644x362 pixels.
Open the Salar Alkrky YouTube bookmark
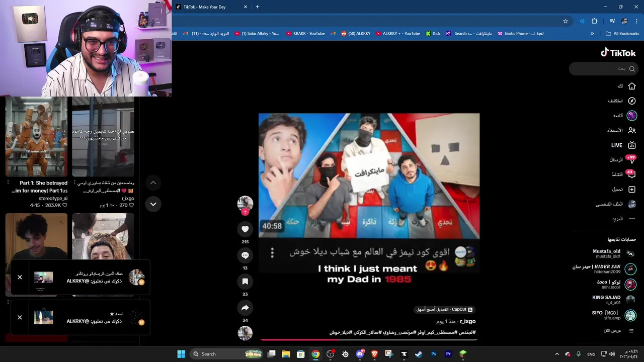tap(257, 34)
